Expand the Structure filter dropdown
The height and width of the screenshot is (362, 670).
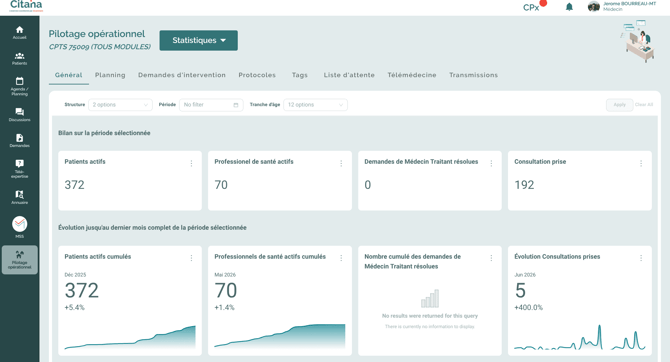pyautogui.click(x=120, y=105)
